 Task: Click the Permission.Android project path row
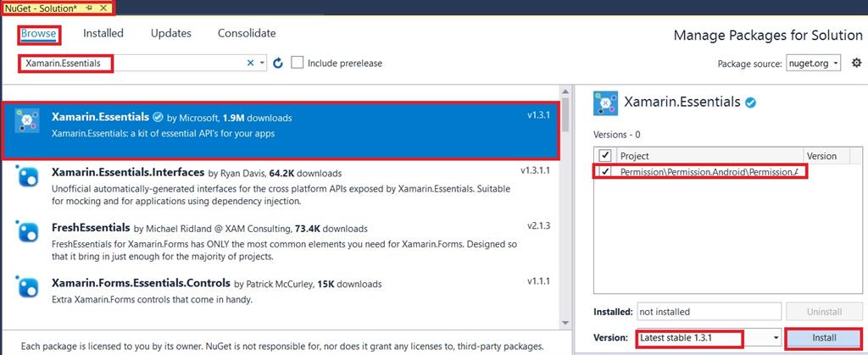[x=709, y=172]
